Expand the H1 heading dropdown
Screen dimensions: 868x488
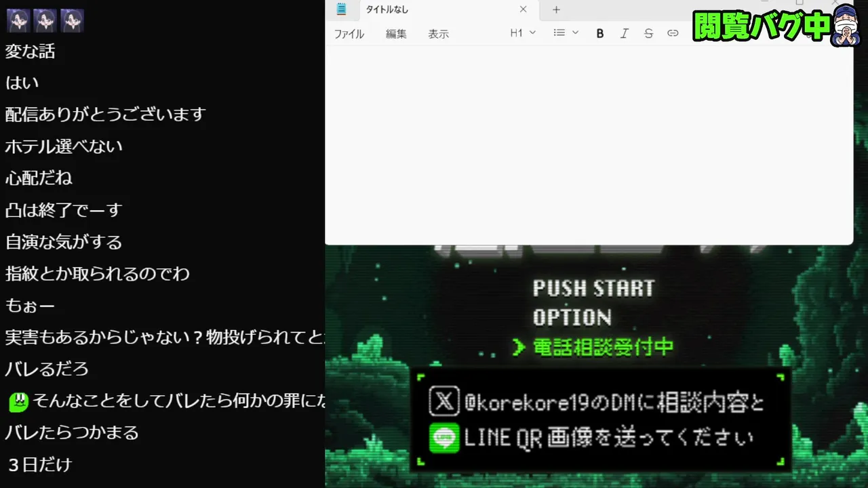point(523,33)
